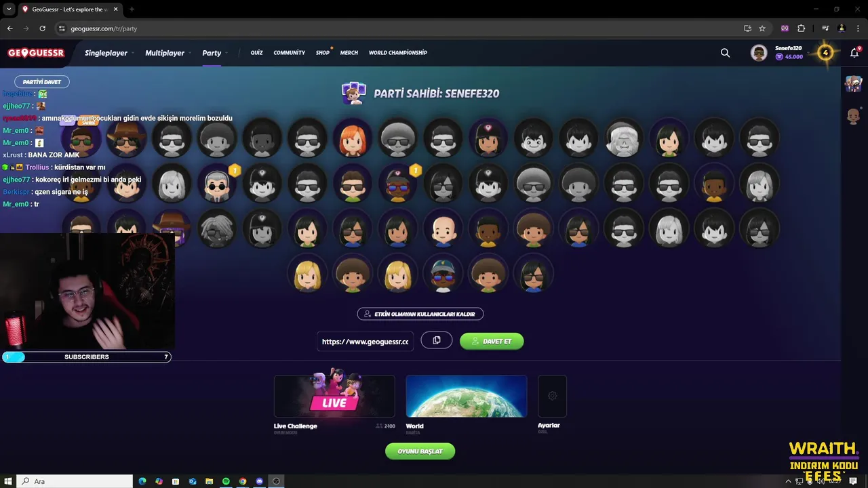Open Ayarlar settings gear card
Viewport: 868px width, 488px height.
click(552, 396)
